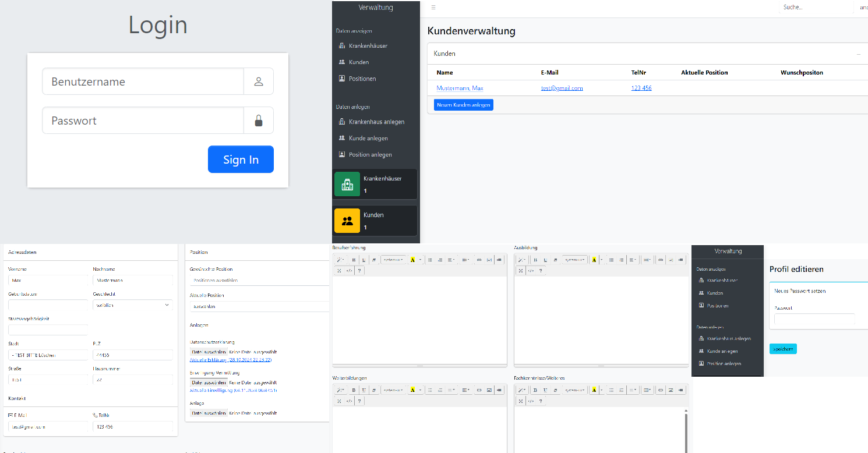Collapse the Kunden card with minus icon
The width and height of the screenshot is (868, 453).
point(859,54)
